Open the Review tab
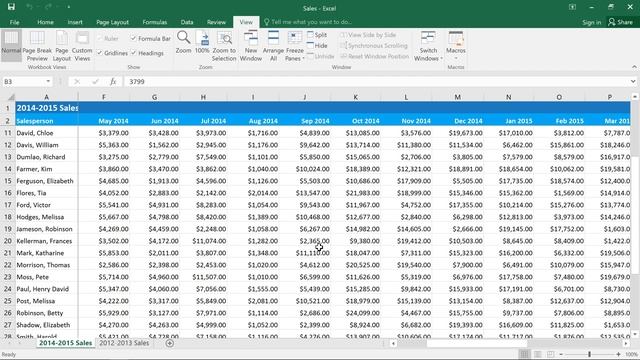 216,22
